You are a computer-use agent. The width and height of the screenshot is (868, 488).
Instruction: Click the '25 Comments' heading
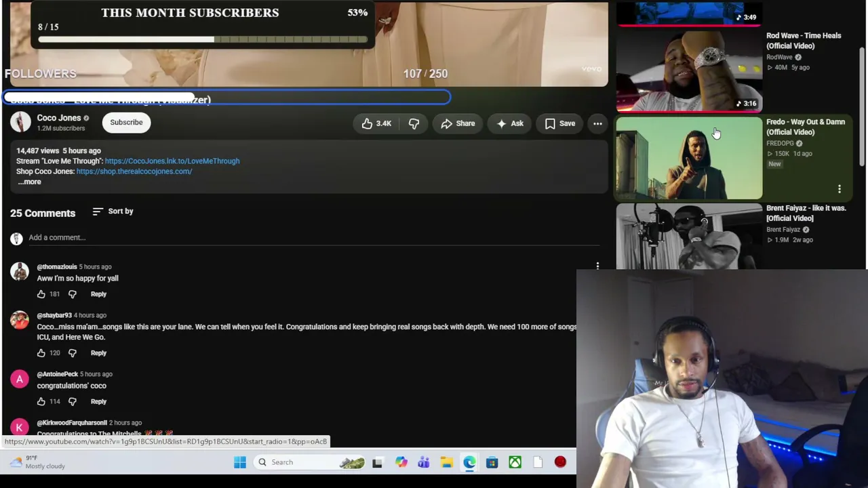coord(43,213)
